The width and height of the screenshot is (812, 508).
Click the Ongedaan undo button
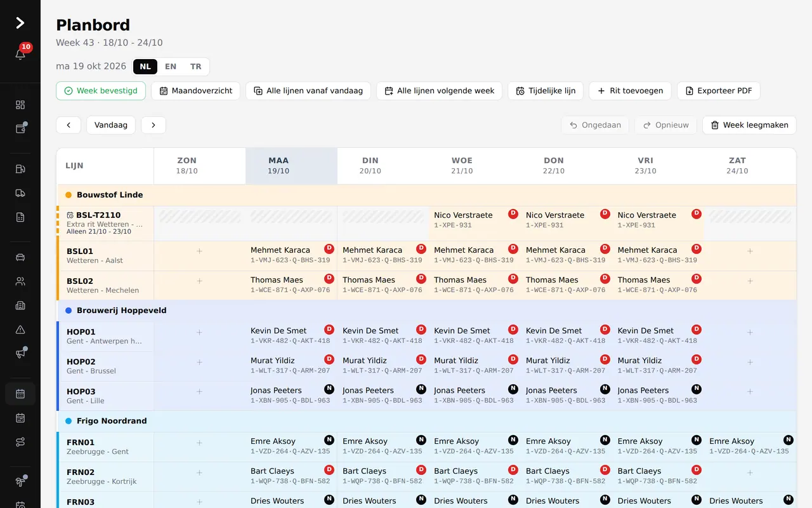pyautogui.click(x=595, y=125)
